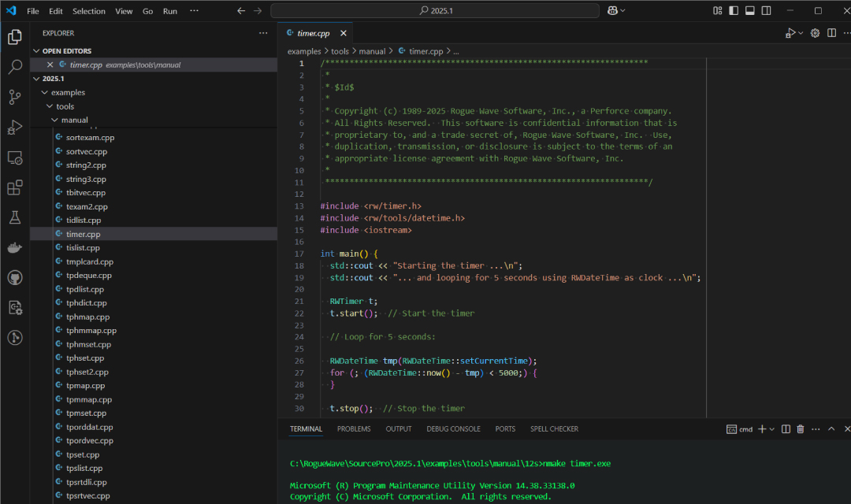
Task: Open the Search view in activity bar
Action: coord(14,67)
